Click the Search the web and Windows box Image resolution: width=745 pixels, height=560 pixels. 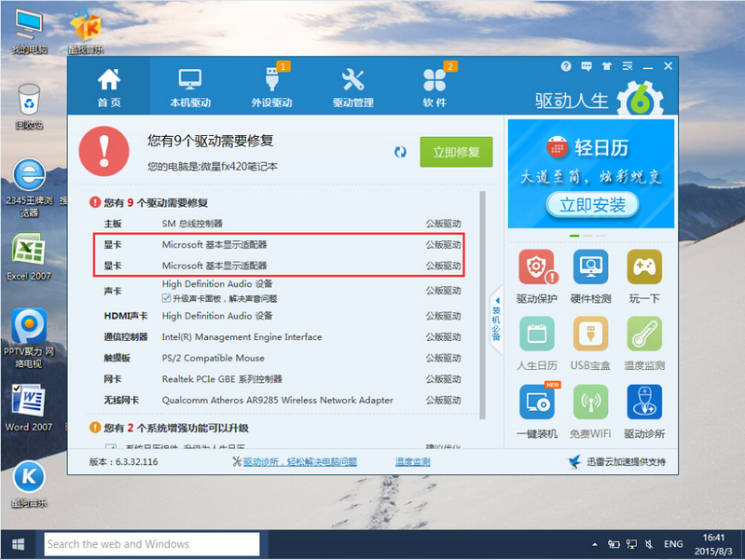(x=152, y=544)
